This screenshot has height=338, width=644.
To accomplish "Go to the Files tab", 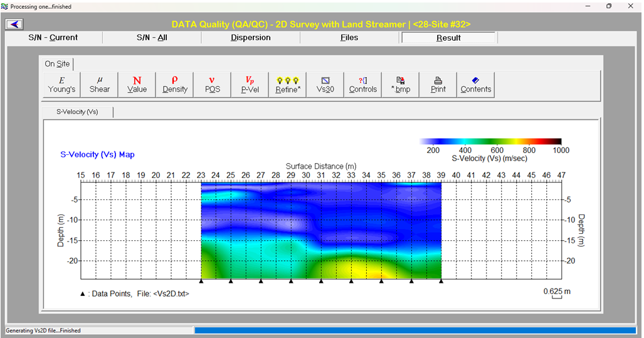I will 349,38.
